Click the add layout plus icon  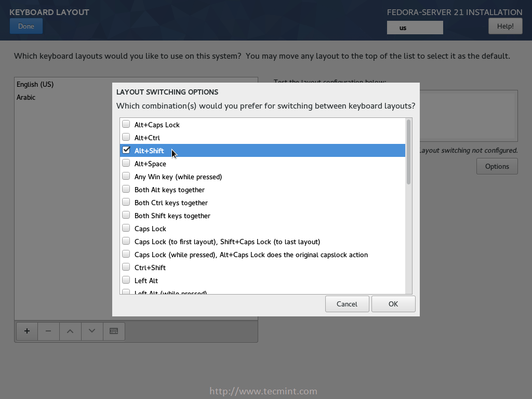click(x=27, y=331)
